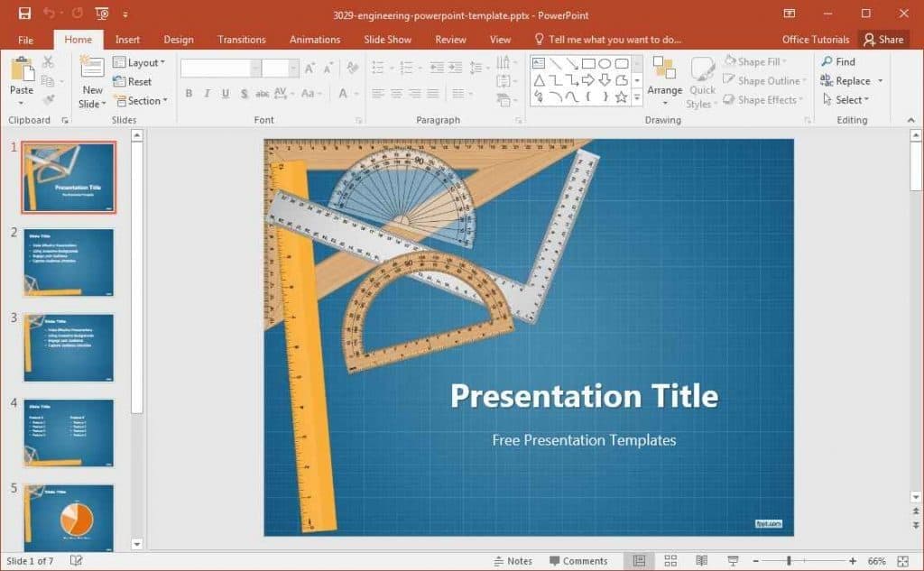The width and height of the screenshot is (924, 571).
Task: Select slide 5 pie chart thumbnail
Action: tap(69, 518)
